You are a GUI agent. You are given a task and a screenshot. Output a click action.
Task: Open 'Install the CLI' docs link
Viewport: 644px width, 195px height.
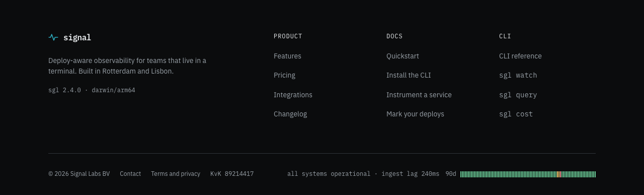(409, 75)
